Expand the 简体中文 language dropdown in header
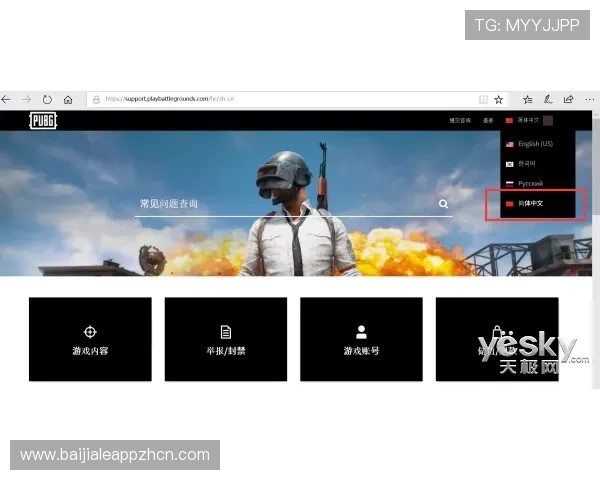Image resolution: width=600 pixels, height=480 pixels. pyautogui.click(x=529, y=121)
